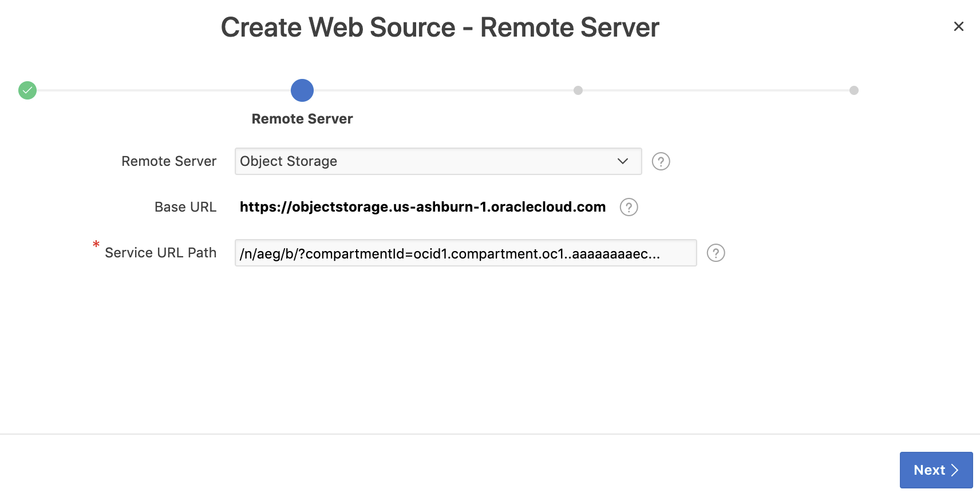Jump to the last wizard step dot

tap(853, 90)
